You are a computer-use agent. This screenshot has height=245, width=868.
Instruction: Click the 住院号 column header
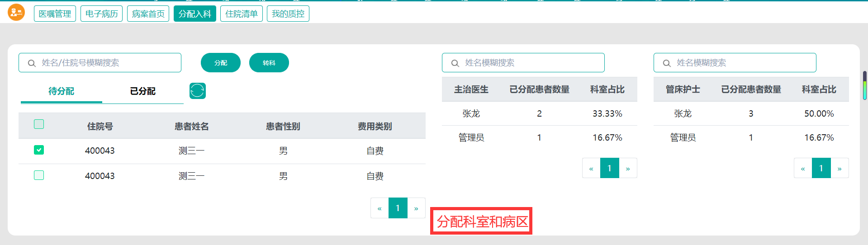click(x=100, y=127)
